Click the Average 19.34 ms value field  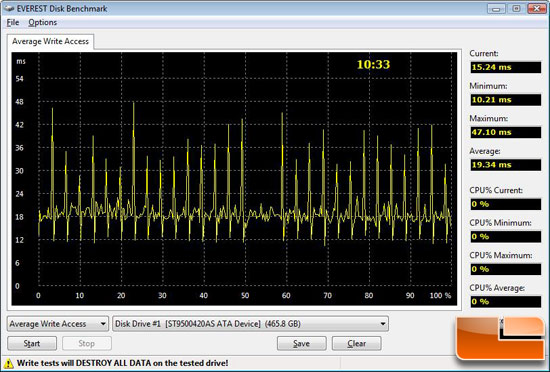505,165
